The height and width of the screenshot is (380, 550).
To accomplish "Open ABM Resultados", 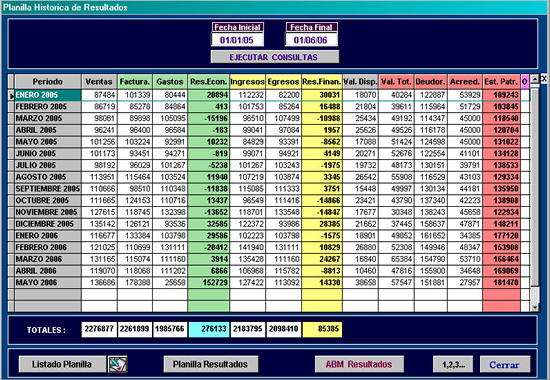I will pos(359,364).
